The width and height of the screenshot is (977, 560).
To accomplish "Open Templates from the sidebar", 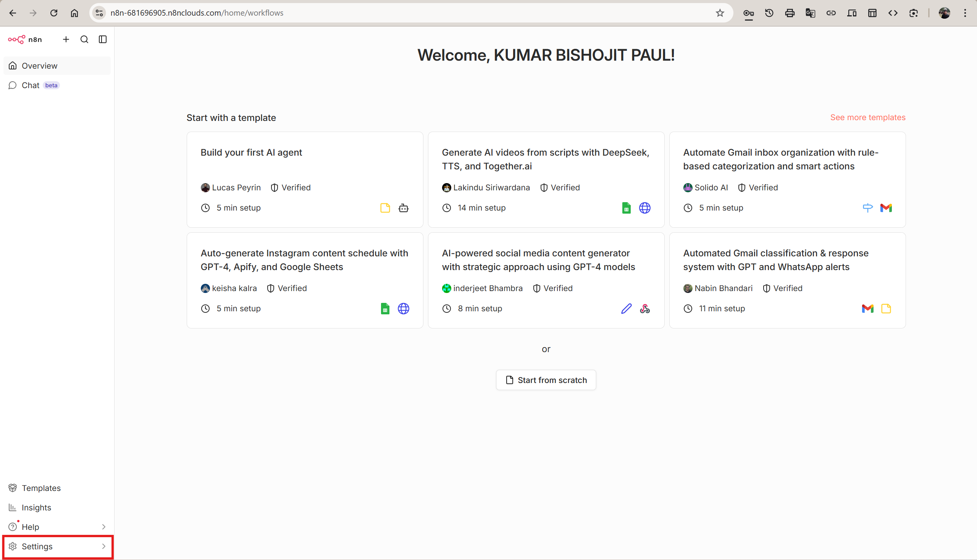I will [x=57, y=488].
